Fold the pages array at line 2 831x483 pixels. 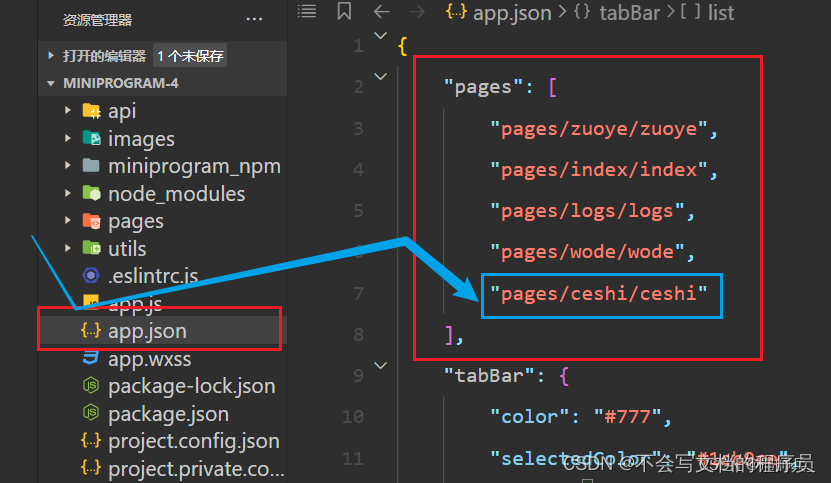[381, 77]
